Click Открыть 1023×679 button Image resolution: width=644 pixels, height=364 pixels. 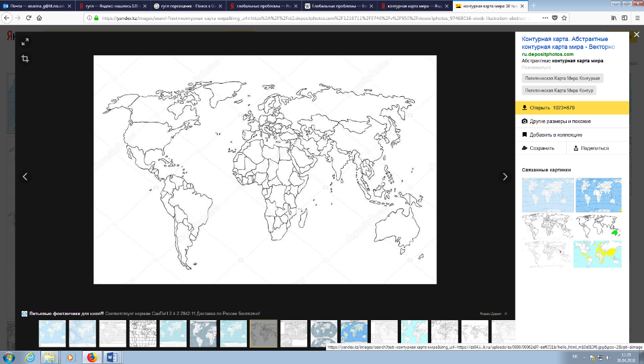572,108
